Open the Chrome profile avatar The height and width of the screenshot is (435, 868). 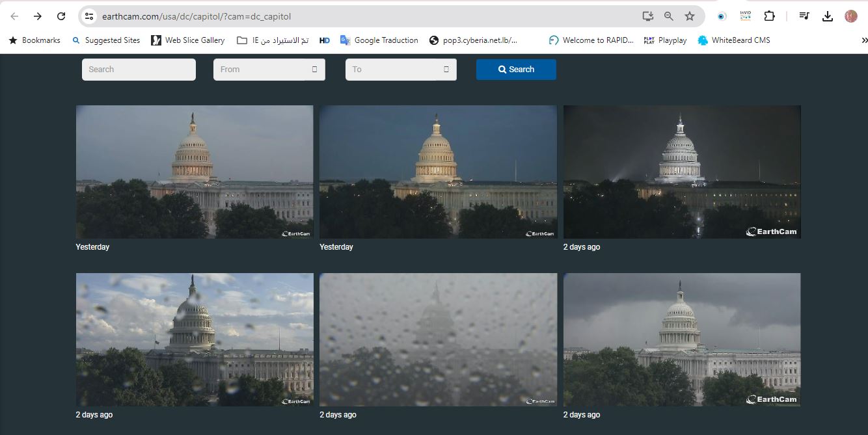coord(851,16)
